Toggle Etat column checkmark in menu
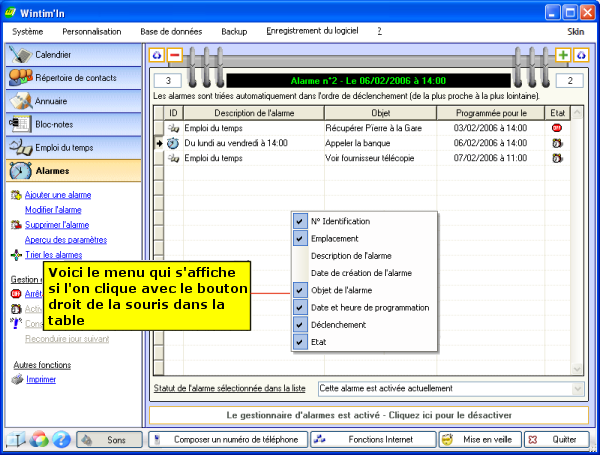The width and height of the screenshot is (600, 455). click(300, 342)
